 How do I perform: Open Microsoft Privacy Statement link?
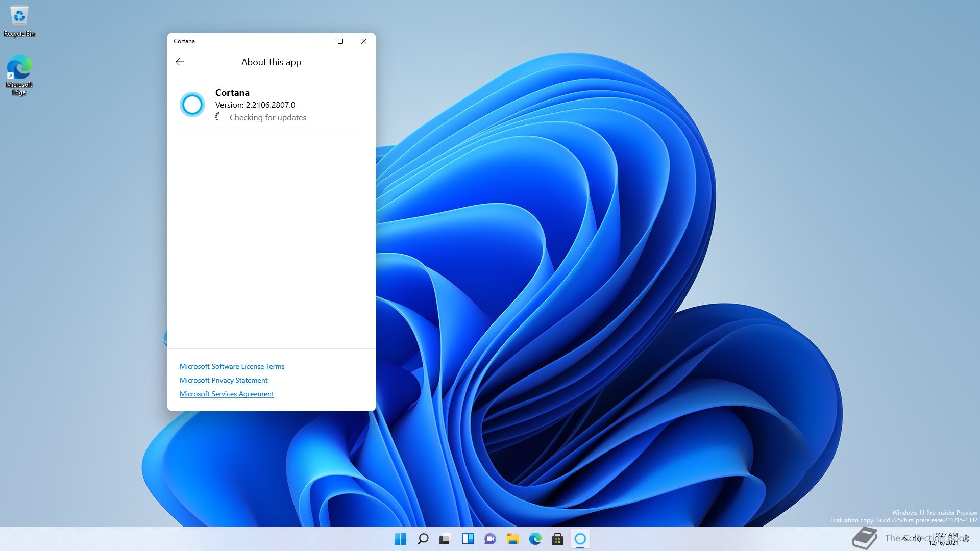pyautogui.click(x=224, y=380)
